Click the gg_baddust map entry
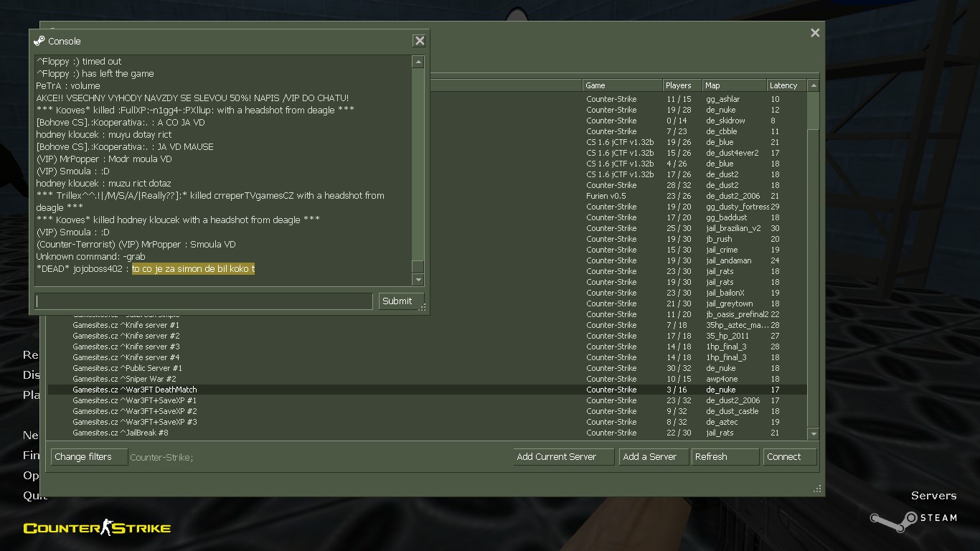Image resolution: width=980 pixels, height=551 pixels. click(x=726, y=217)
